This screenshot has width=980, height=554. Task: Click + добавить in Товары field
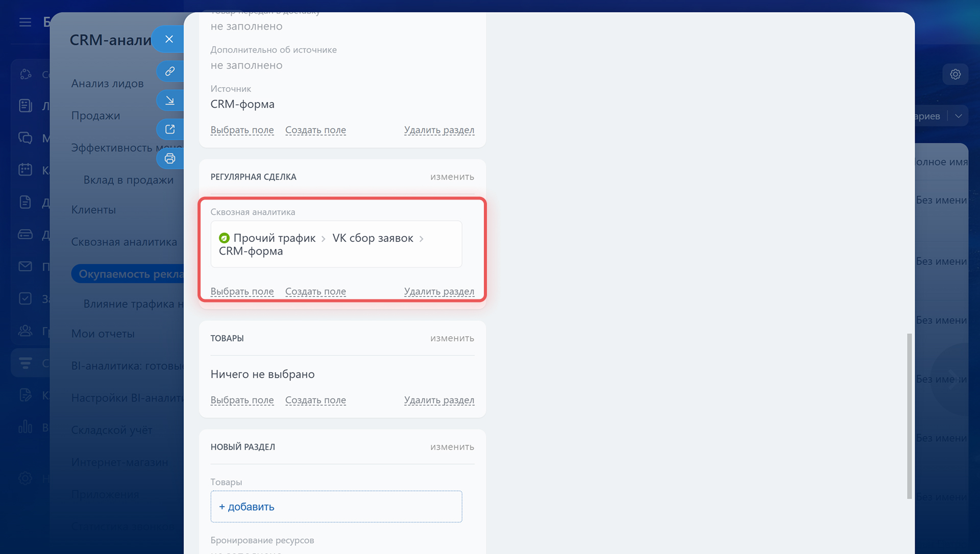pyautogui.click(x=247, y=507)
